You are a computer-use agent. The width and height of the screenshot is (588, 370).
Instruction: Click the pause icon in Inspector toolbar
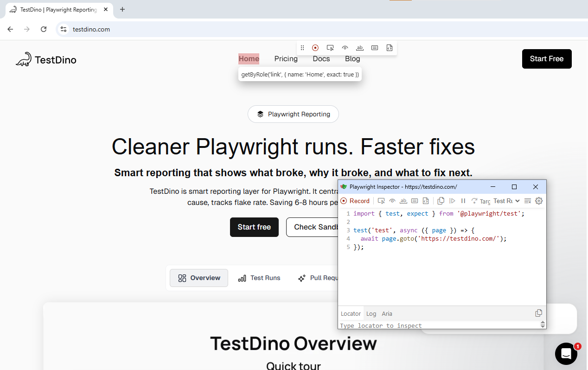click(x=463, y=201)
